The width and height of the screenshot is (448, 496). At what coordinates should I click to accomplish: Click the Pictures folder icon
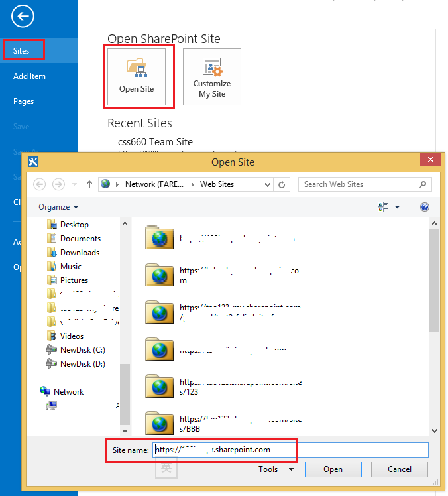(52, 280)
